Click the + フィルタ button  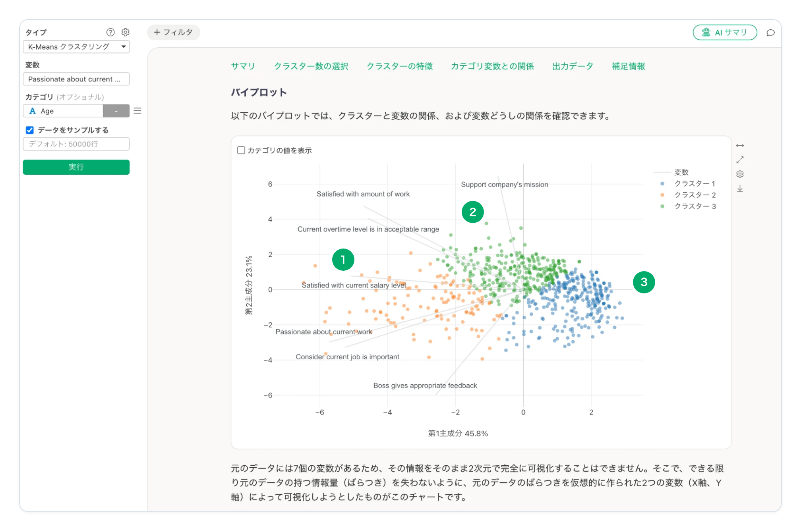pos(173,32)
